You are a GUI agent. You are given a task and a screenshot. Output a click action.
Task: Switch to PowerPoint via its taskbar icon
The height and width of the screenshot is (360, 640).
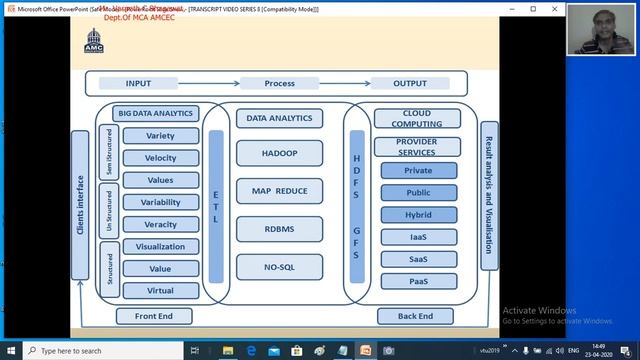coord(365,351)
